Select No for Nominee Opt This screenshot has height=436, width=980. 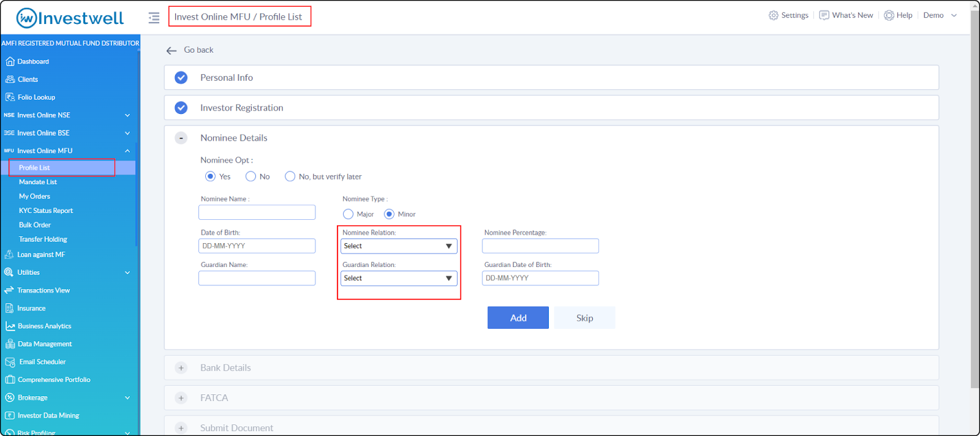pos(251,176)
